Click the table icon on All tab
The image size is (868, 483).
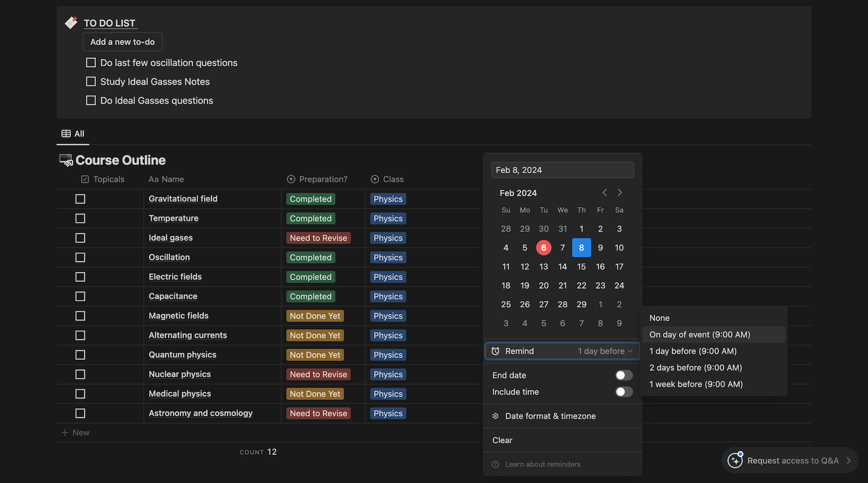click(x=66, y=134)
